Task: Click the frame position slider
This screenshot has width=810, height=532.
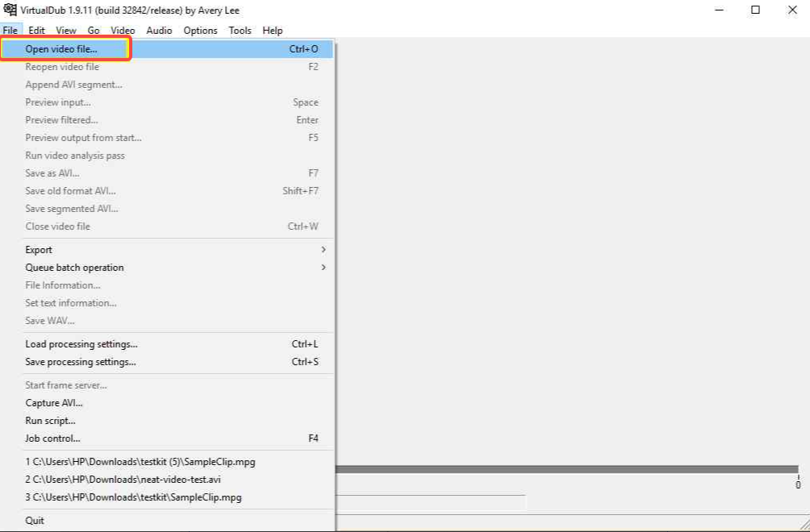Action: click(565, 468)
